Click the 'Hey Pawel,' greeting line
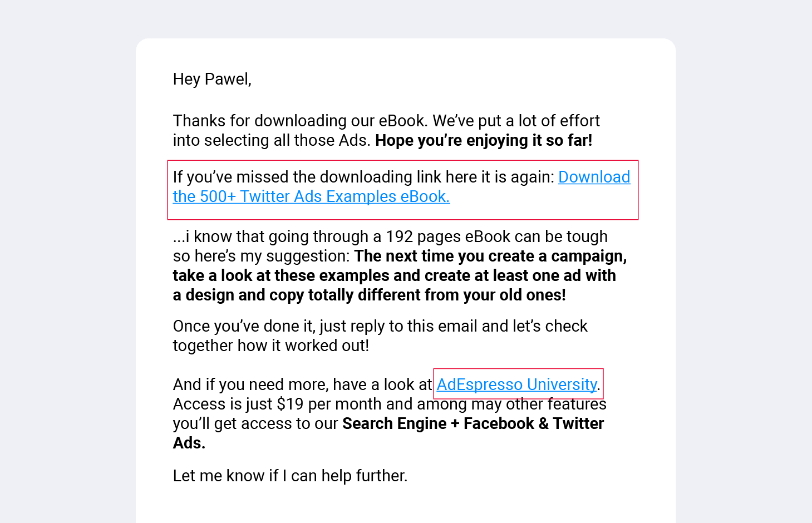This screenshot has width=812, height=523. click(212, 79)
